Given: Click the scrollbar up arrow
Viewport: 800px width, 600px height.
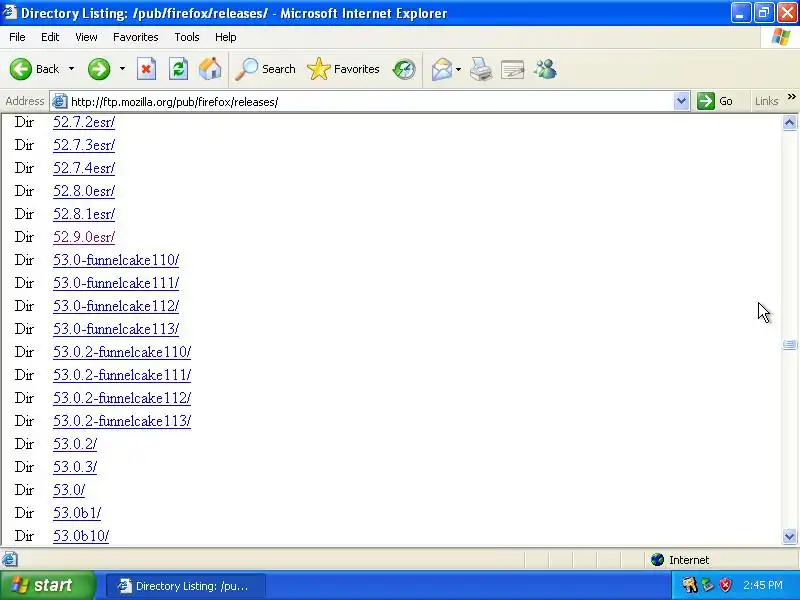Looking at the screenshot, I should pyautogui.click(x=789, y=122).
